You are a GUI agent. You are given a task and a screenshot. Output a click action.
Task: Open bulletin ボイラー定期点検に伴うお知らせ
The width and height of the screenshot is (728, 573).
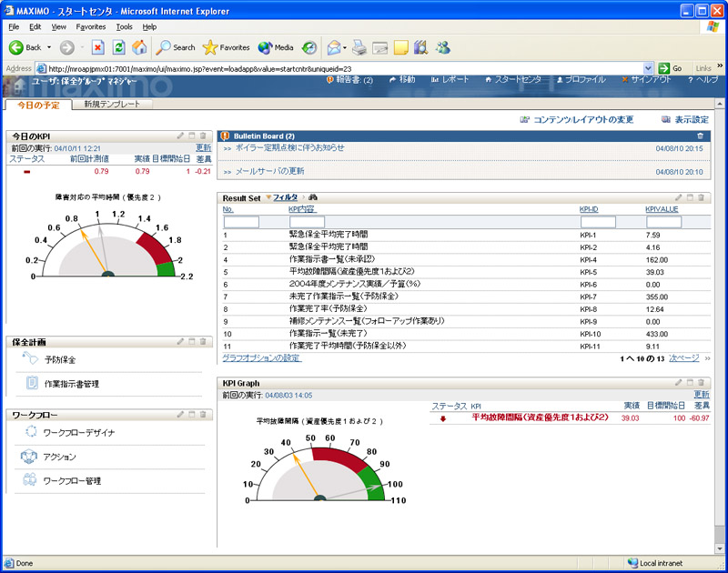[x=289, y=147]
